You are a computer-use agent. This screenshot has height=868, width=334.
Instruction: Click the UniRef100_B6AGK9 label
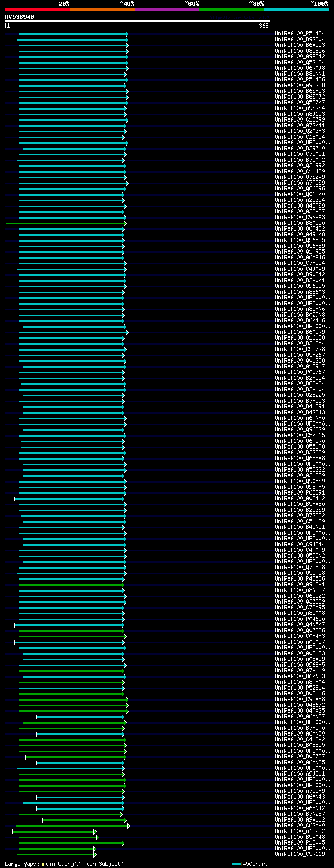coord(300,332)
